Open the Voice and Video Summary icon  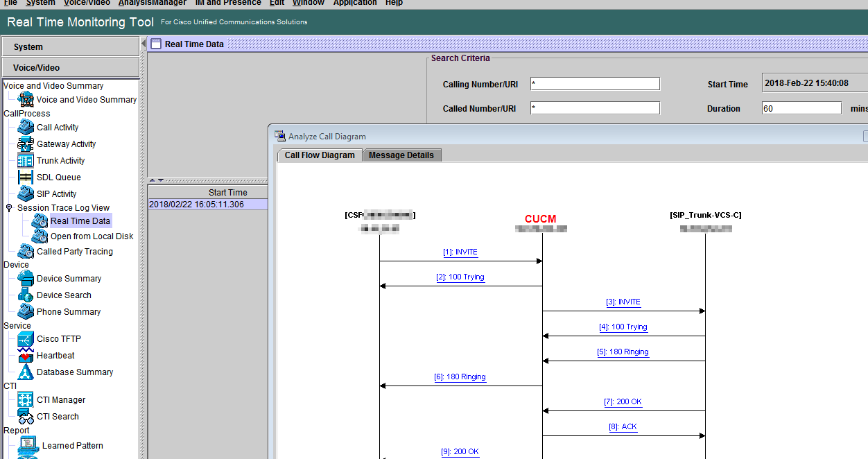tap(26, 100)
